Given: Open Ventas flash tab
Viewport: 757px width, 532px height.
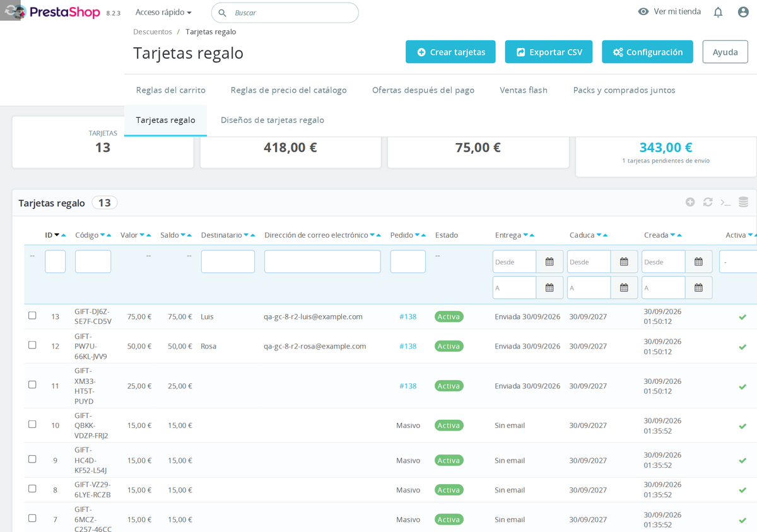Looking at the screenshot, I should pos(524,90).
